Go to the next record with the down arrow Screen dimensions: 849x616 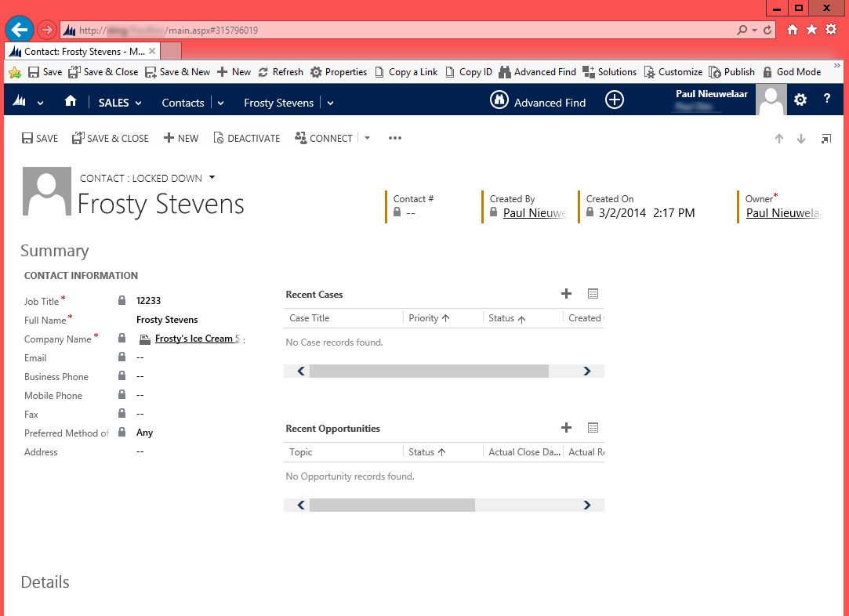pos(800,139)
